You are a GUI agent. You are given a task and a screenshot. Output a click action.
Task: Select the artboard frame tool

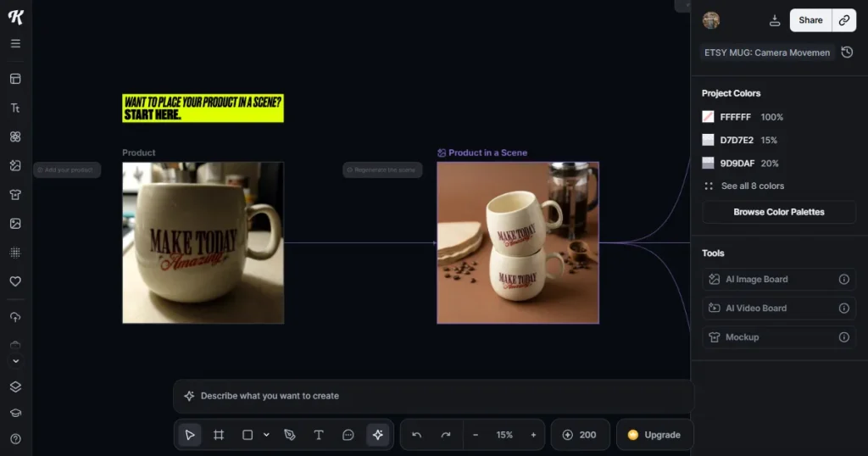219,435
